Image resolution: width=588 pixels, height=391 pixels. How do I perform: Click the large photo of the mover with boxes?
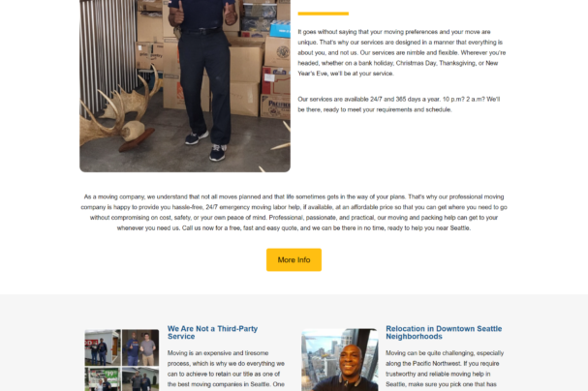click(185, 86)
